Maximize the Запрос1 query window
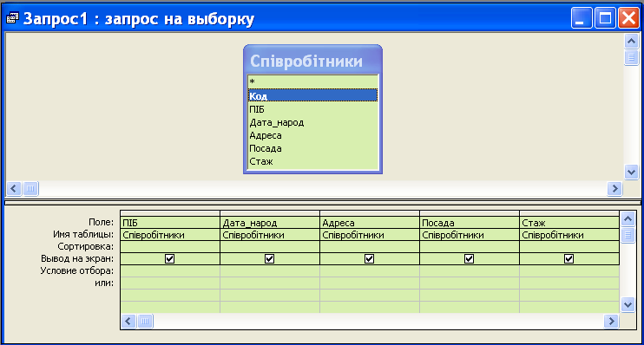The width and height of the screenshot is (644, 345). (x=606, y=18)
